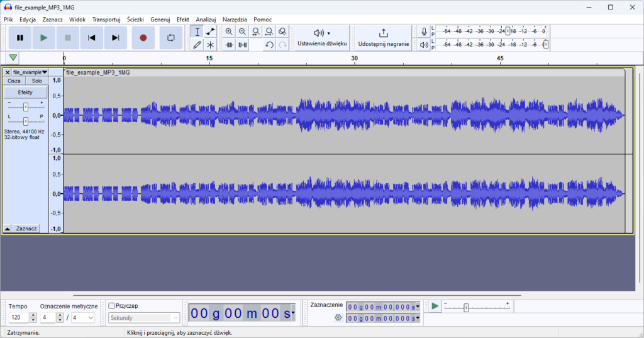Enable the Przyczep snapping checkbox
This screenshot has width=644, height=338.
(x=111, y=306)
